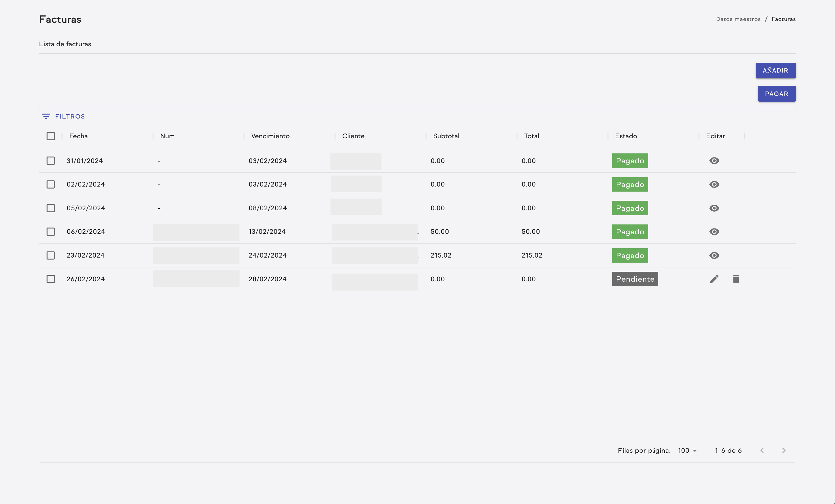Viewport: 835px width, 504px height.
Task: Sort by Fecha column header
Action: pos(78,136)
